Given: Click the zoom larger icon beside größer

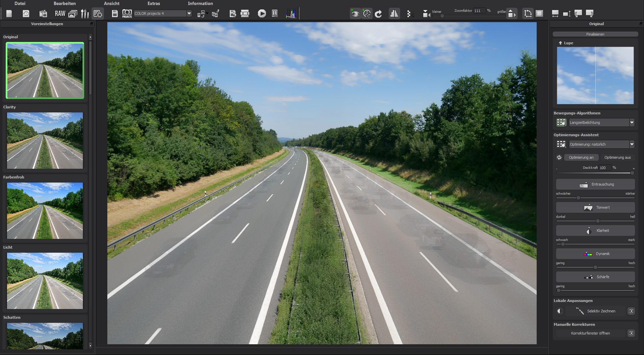Looking at the screenshot, I should (x=512, y=14).
